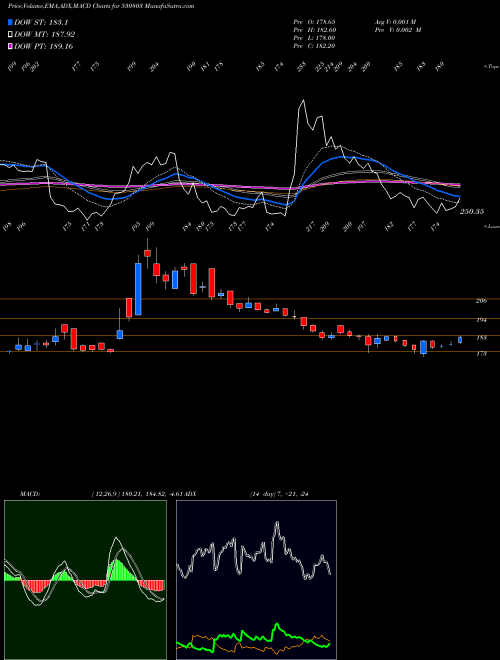Image resolution: width=500 pixels, height=660 pixels.
Task: Click the 217 low value label
Action: click(311, 226)
